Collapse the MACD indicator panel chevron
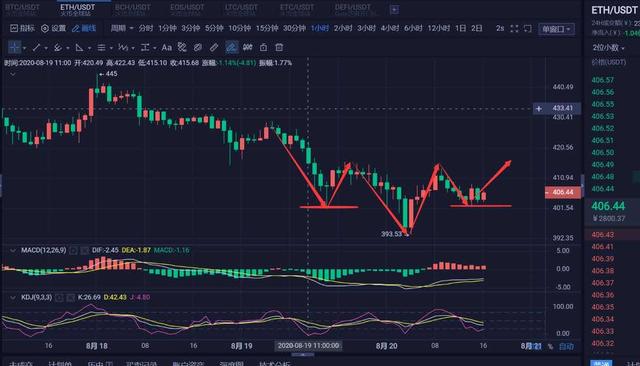Image resolution: width=640 pixels, height=366 pixels. (x=13, y=250)
